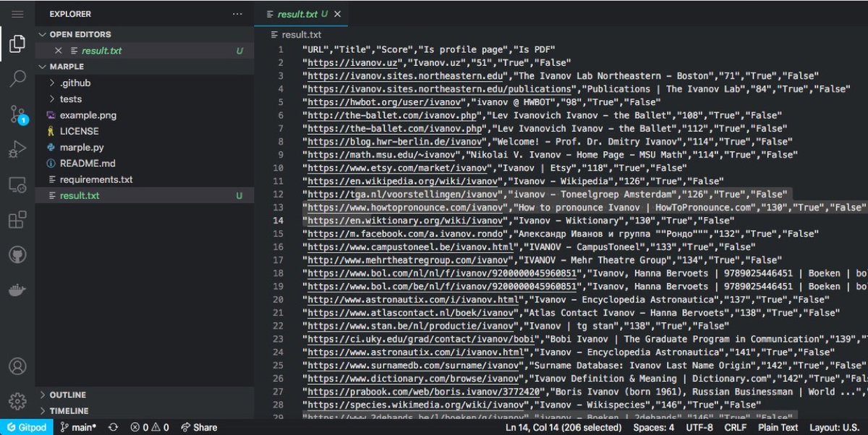868x435 pixels.
Task: Select result.txt under Open Editors
Action: 145,51
